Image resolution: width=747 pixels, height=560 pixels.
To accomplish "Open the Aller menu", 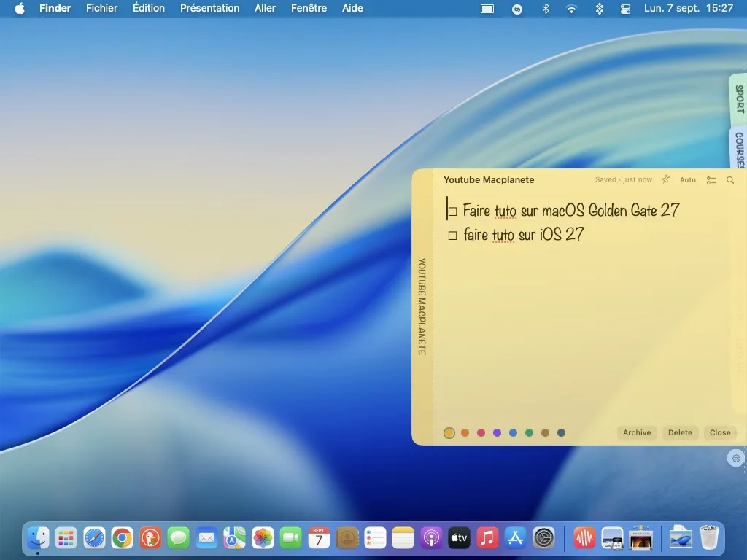I will click(x=265, y=8).
